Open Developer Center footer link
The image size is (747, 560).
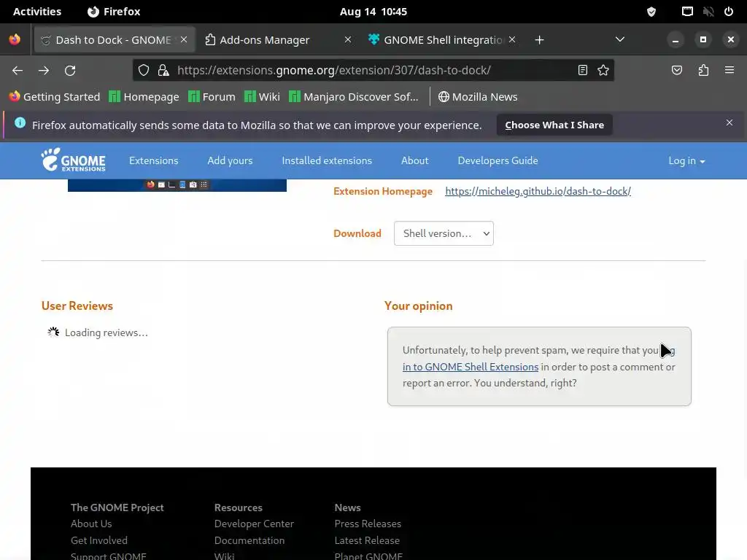tap(254, 524)
